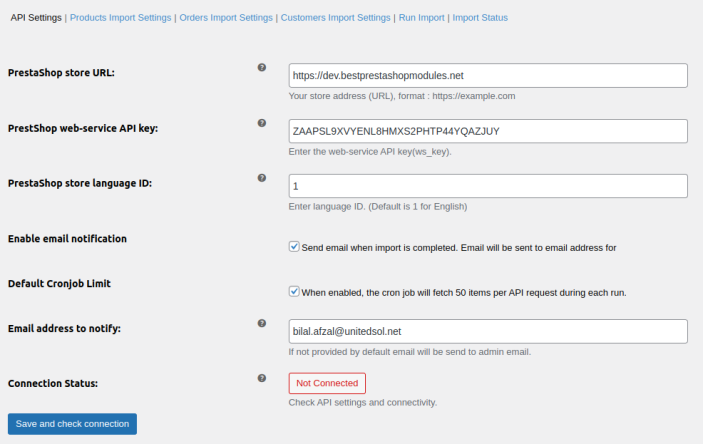
Task: Select the Run Import tab
Action: click(421, 18)
